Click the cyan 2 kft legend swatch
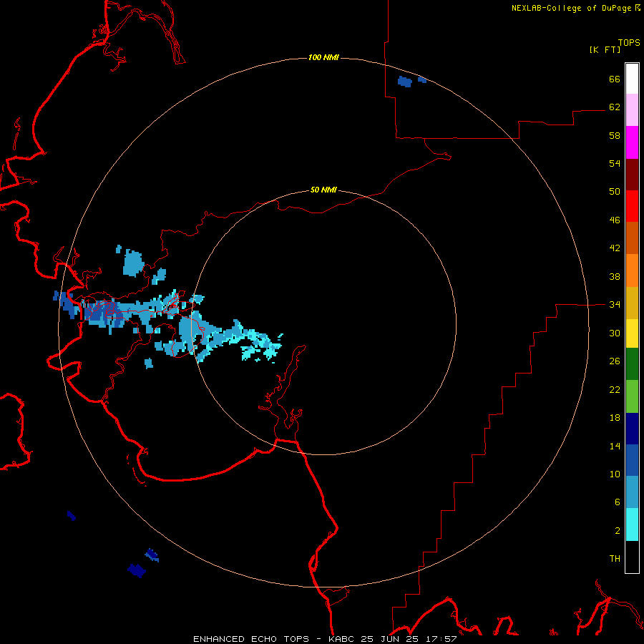This screenshot has width=644, height=644. (x=632, y=525)
